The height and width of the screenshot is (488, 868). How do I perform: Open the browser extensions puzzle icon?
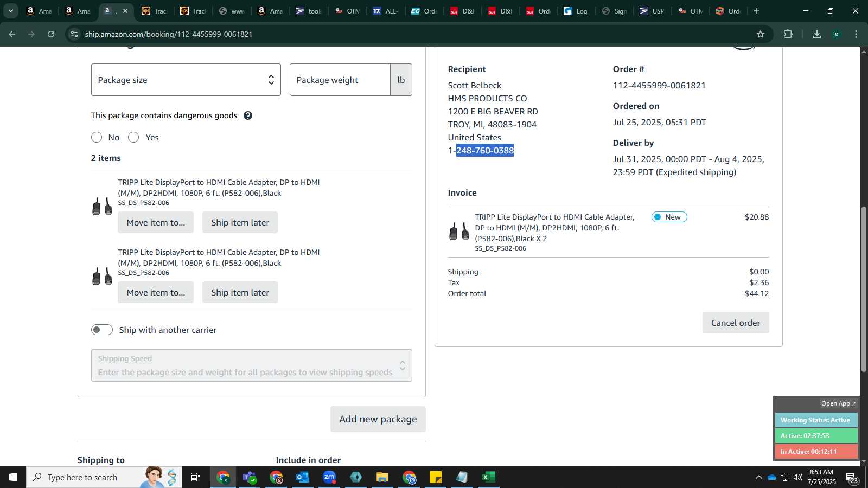coord(788,34)
